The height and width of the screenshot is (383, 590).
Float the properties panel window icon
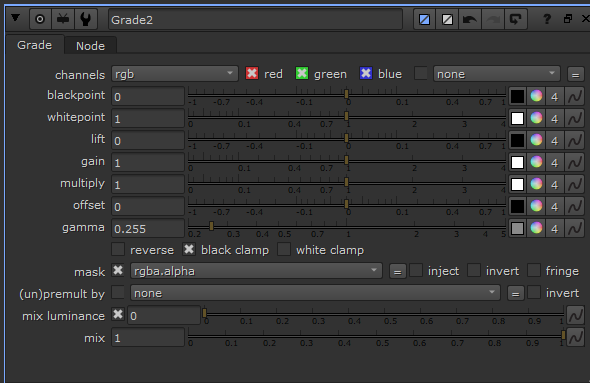(567, 18)
